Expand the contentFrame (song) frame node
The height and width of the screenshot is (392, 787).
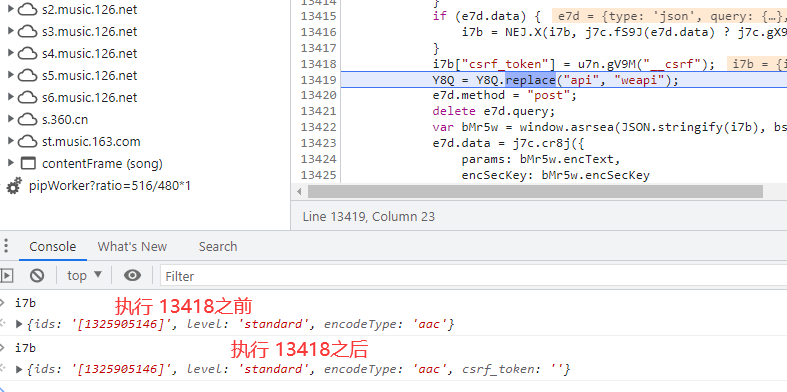click(10, 163)
